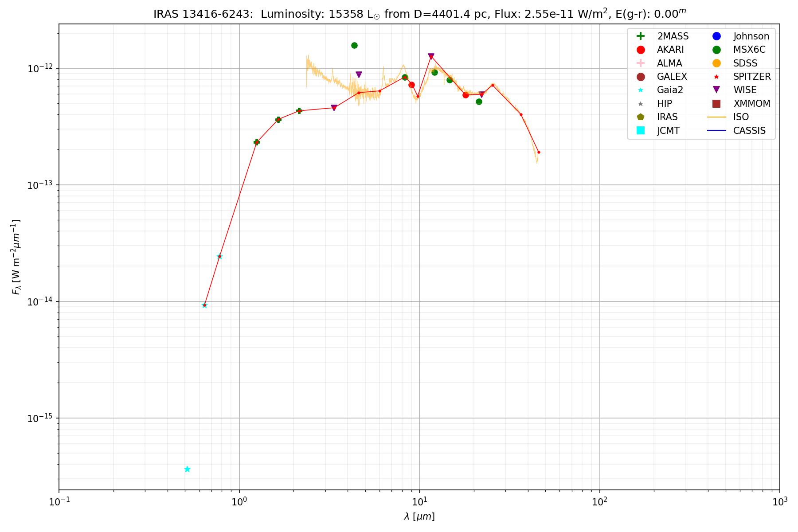Viewport: 798px width, 532px height.
Task: Select the MSX6C green circle legend marker
Action: point(716,50)
